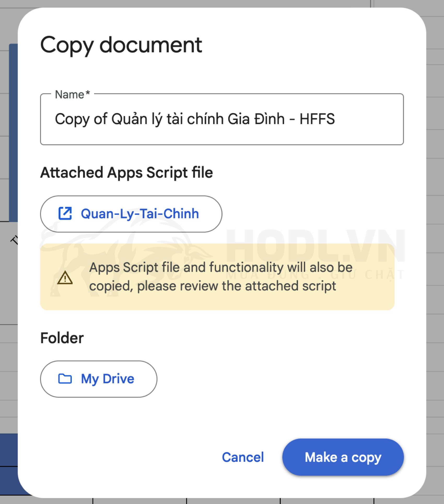This screenshot has height=504, width=444.
Task: Click the folder icon beside My Drive
Action: [65, 379]
